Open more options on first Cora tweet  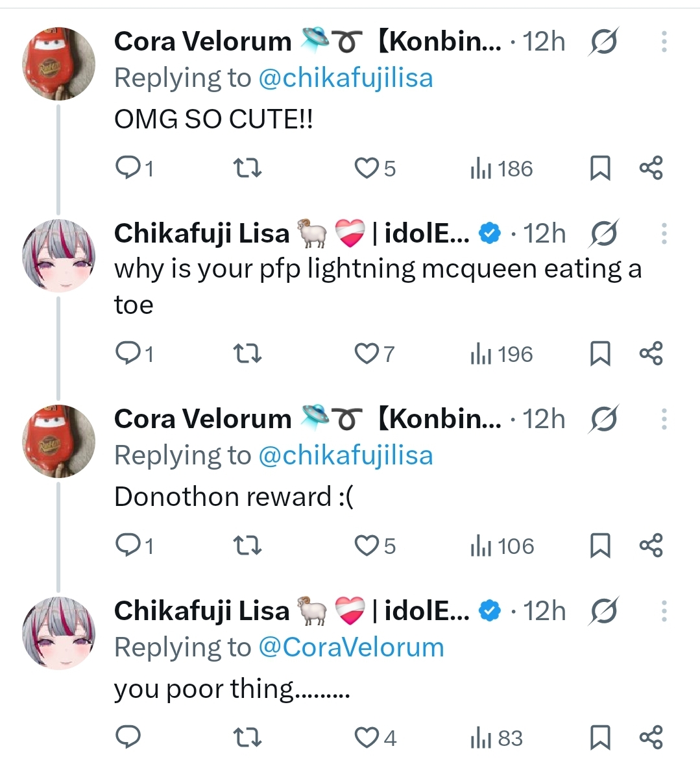[x=664, y=42]
